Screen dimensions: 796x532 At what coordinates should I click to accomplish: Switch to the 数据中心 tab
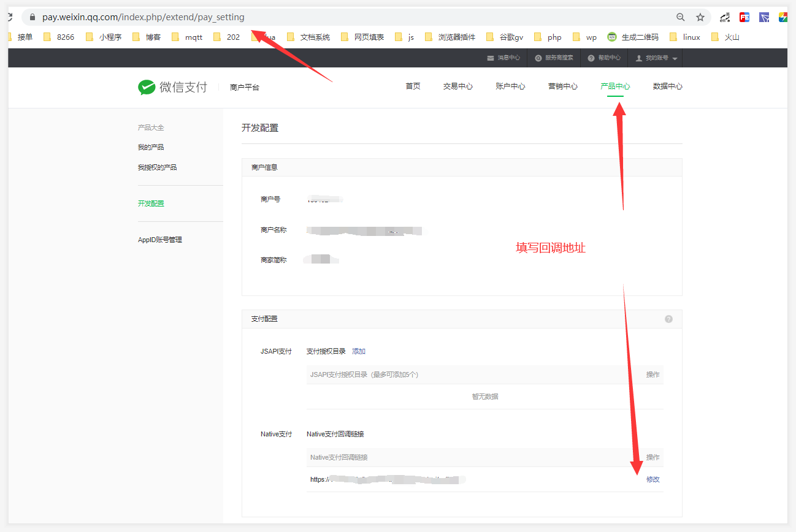(x=668, y=86)
